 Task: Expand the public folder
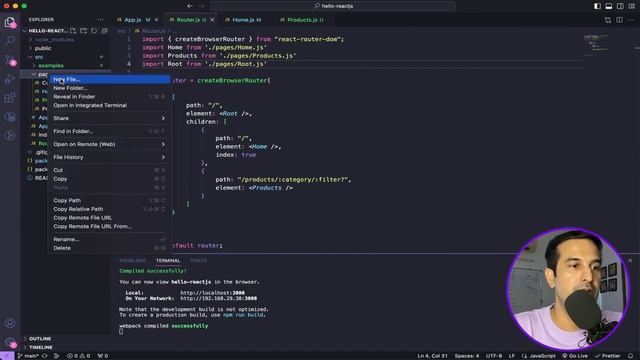[65, 48]
